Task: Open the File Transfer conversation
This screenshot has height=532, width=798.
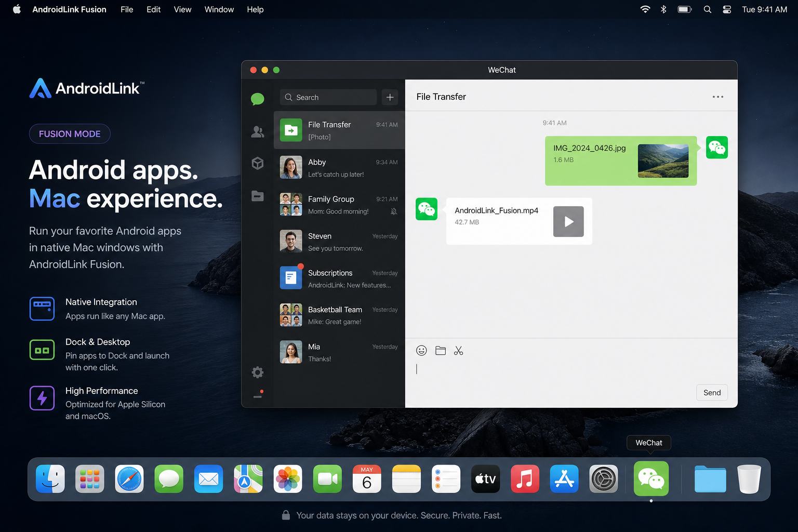Action: [339, 130]
